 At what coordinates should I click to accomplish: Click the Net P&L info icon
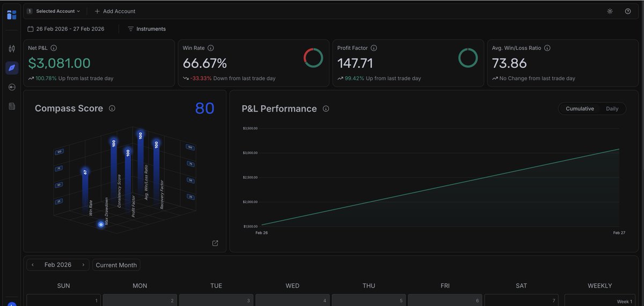54,48
